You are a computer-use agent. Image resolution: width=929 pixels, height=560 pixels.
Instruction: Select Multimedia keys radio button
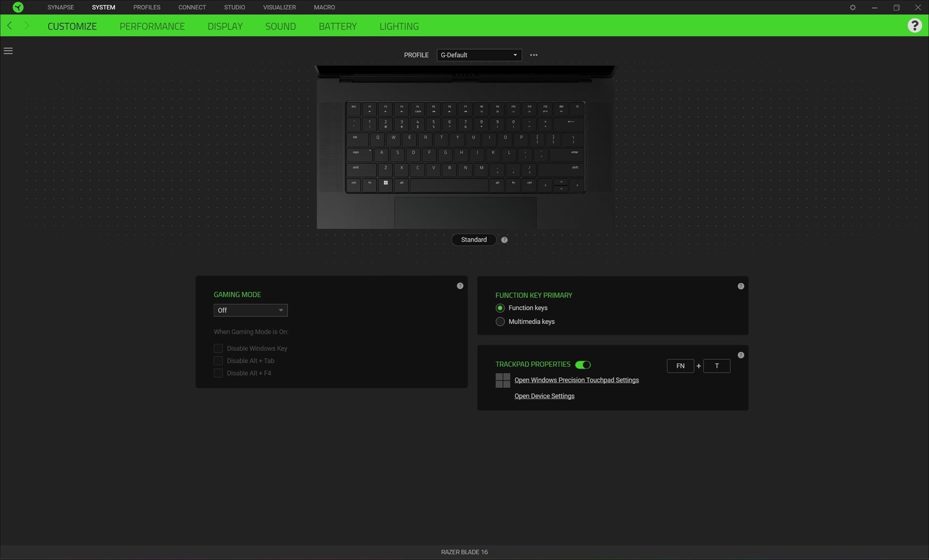pyautogui.click(x=500, y=321)
